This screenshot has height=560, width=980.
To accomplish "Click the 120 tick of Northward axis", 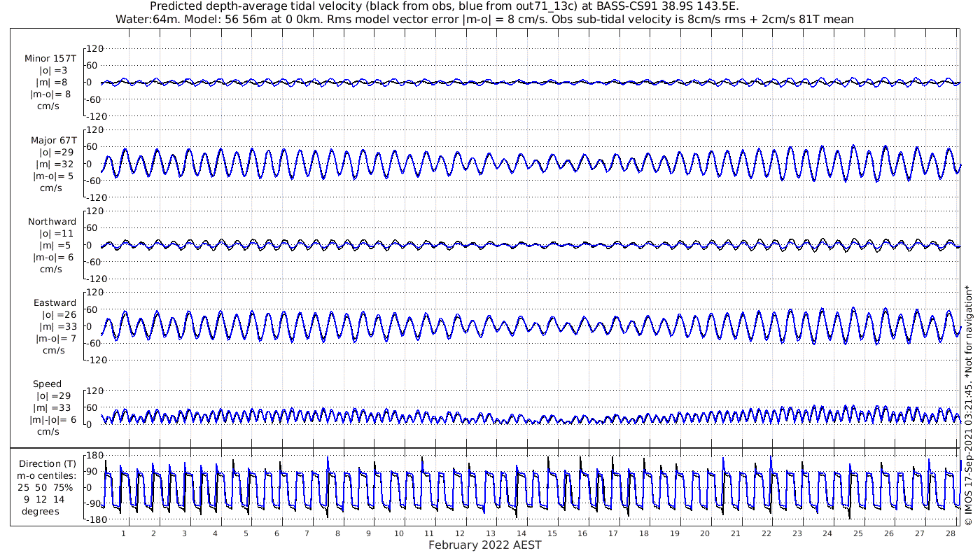I will click(94, 211).
